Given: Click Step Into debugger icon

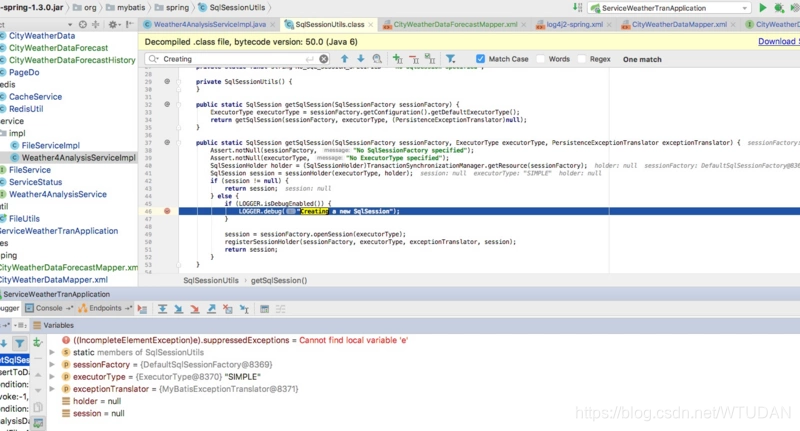Looking at the screenshot, I should tap(179, 309).
